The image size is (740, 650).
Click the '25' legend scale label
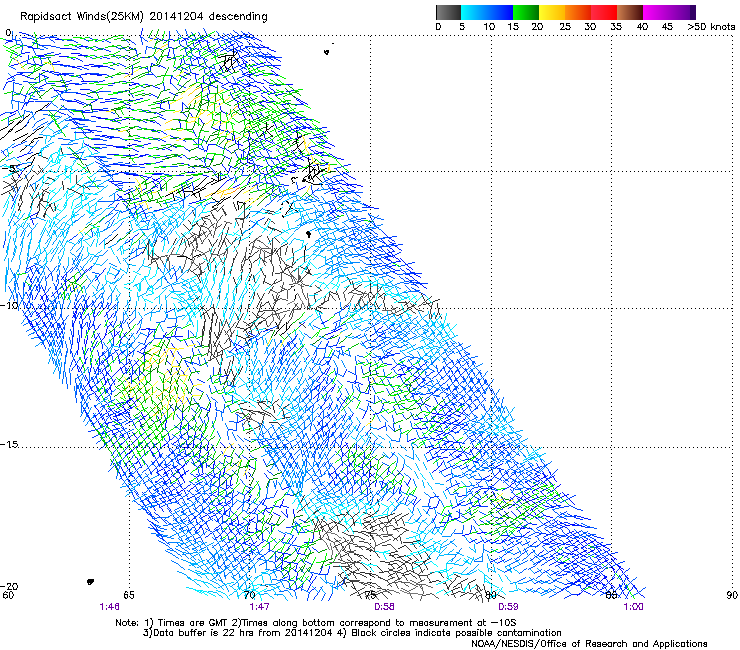pyautogui.click(x=565, y=27)
